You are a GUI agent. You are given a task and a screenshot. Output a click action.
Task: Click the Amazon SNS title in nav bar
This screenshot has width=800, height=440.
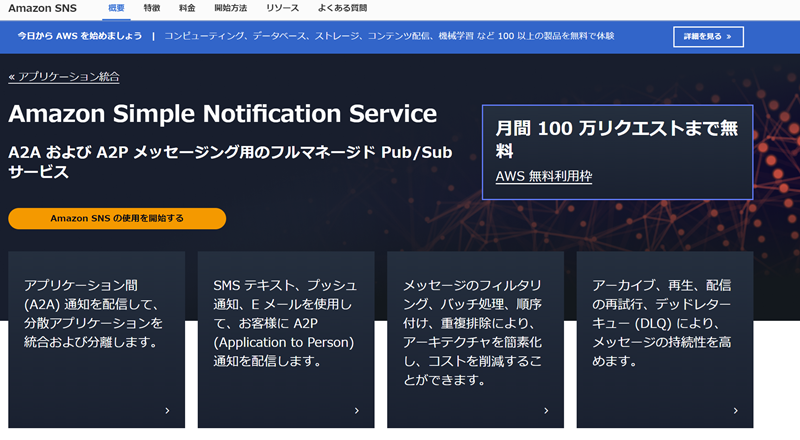click(42, 8)
